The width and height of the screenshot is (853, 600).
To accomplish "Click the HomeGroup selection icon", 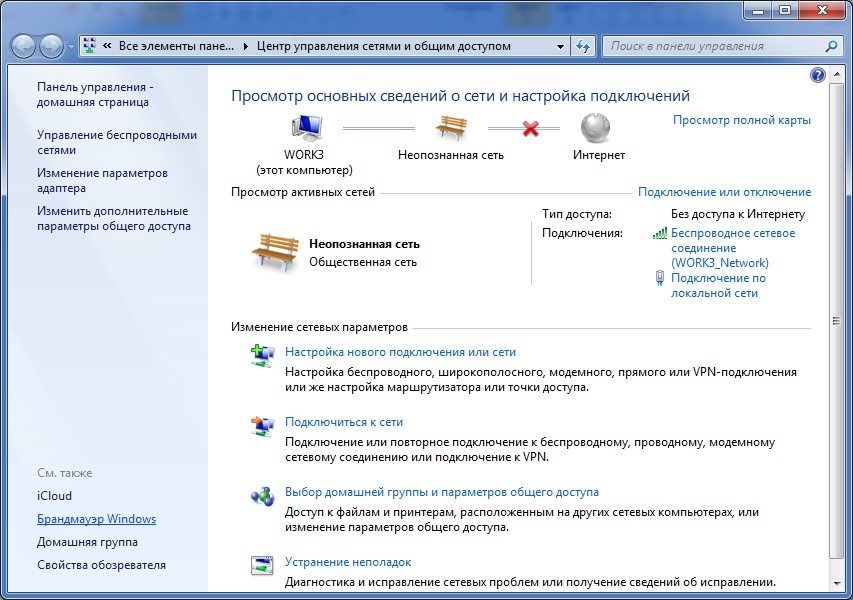I will coord(262,495).
